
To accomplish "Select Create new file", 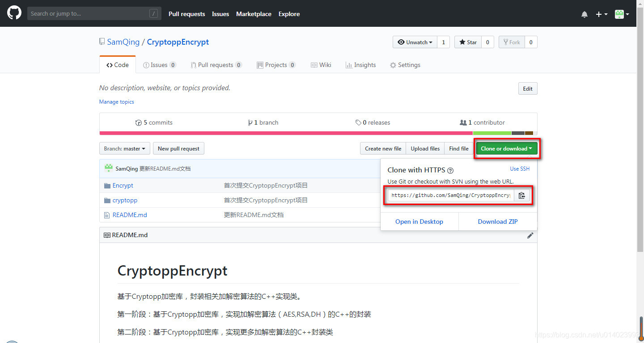I will click(383, 148).
